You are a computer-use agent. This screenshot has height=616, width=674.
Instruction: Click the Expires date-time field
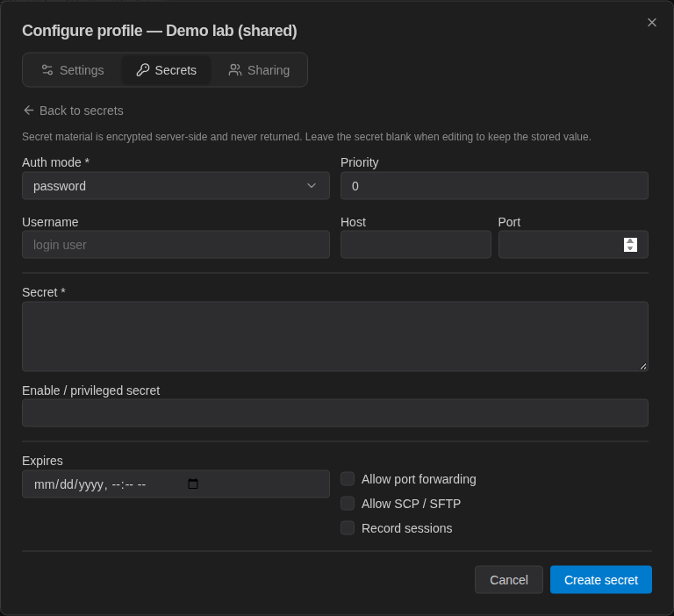point(176,484)
